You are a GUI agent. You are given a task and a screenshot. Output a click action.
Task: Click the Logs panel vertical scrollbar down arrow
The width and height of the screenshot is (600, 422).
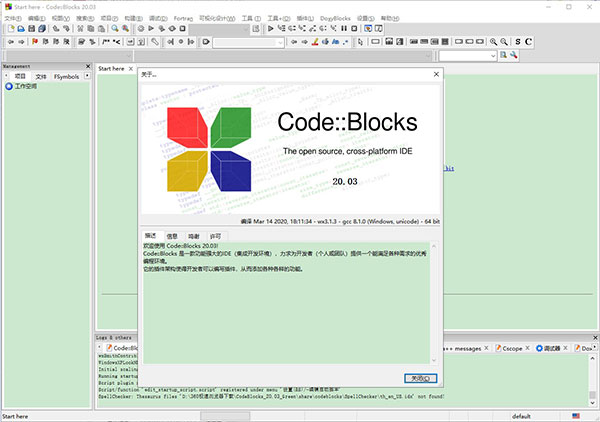coord(592,402)
